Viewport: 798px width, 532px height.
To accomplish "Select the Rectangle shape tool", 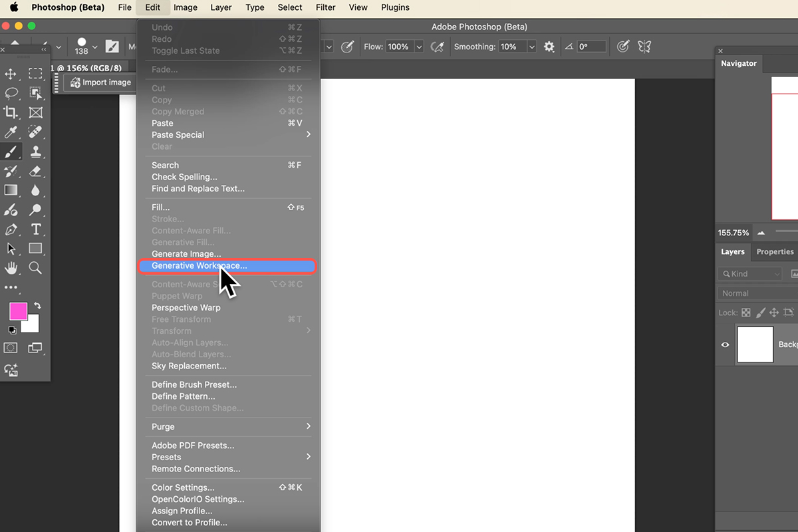I will [36, 249].
